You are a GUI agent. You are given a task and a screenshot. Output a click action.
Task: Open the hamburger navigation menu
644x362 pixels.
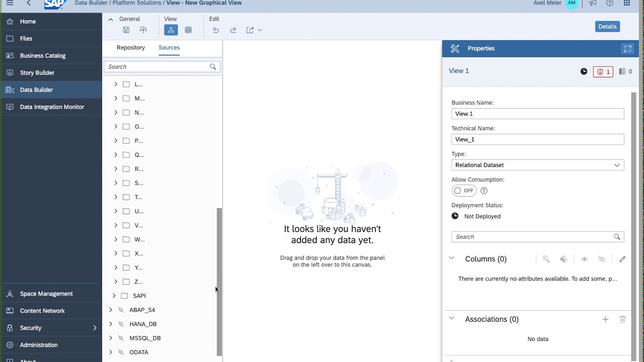pos(10,3)
